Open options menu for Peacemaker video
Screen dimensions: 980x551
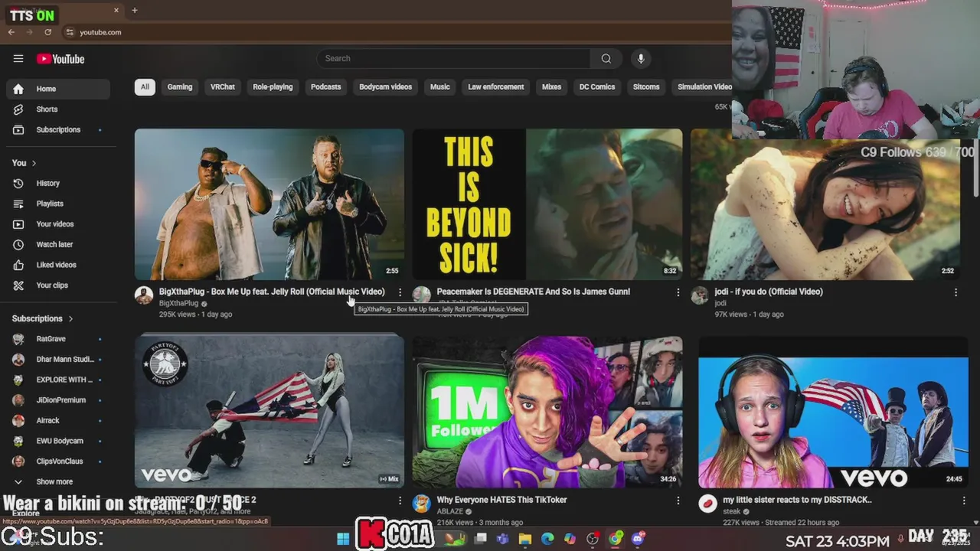[x=678, y=292]
